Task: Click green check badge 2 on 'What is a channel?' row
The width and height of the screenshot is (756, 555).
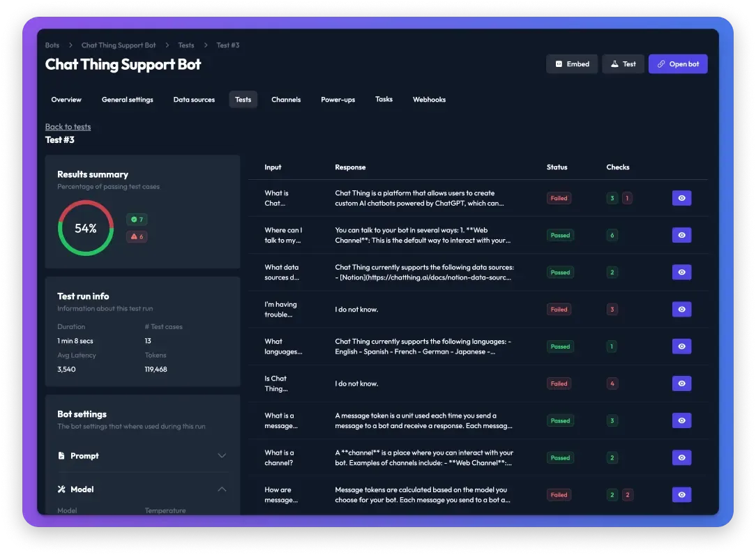Action: coord(612,458)
